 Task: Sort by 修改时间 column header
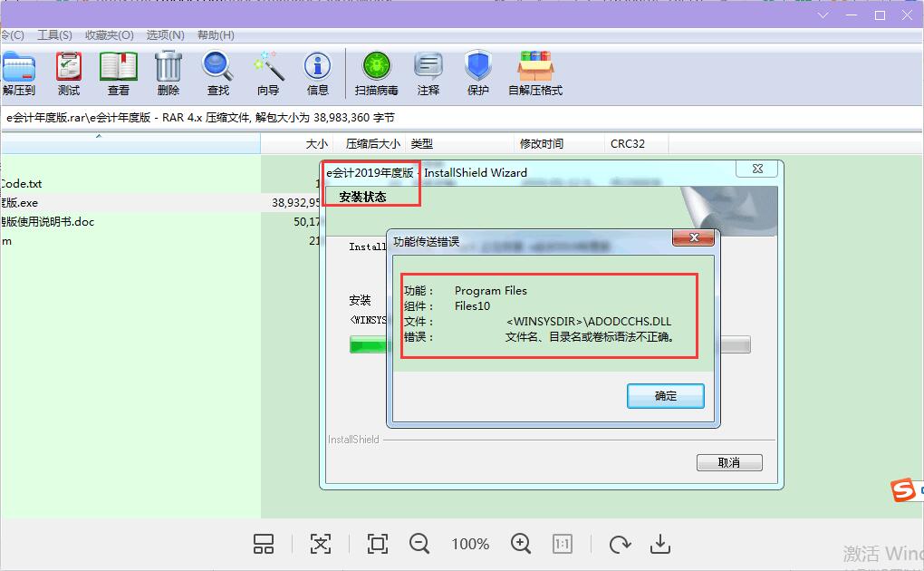(559, 143)
